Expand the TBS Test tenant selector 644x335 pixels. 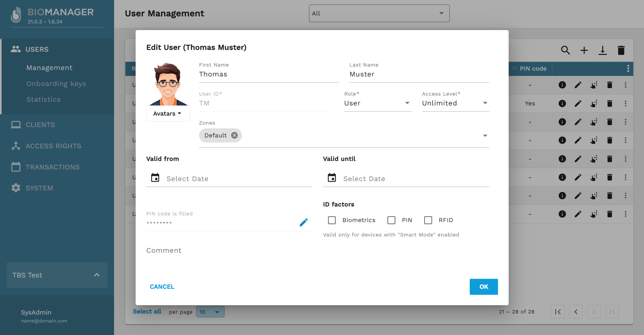57,275
